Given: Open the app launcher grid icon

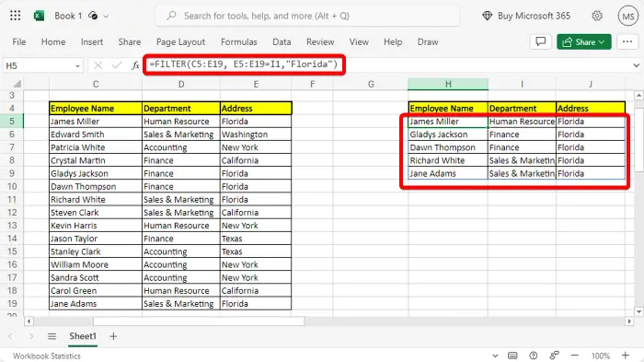Looking at the screenshot, I should tap(16, 16).
